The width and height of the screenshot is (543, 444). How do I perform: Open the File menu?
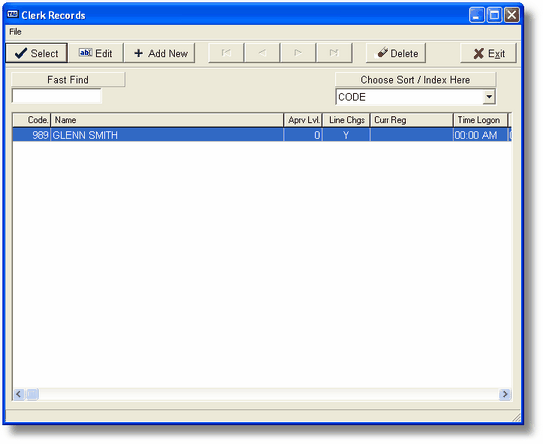click(x=15, y=32)
